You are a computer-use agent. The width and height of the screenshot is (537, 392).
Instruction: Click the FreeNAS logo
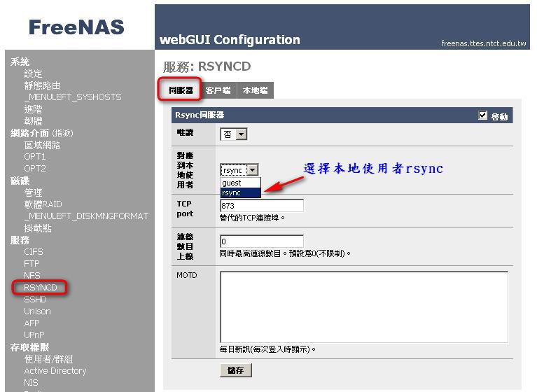click(76, 27)
